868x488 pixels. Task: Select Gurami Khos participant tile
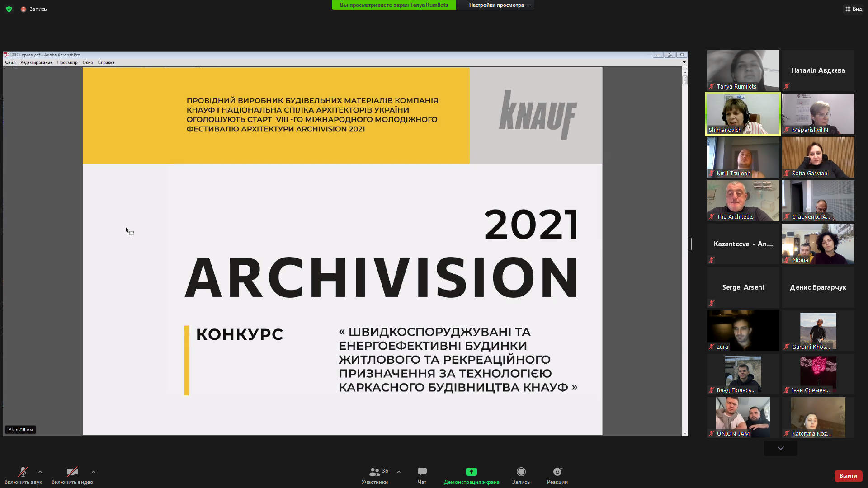(x=818, y=331)
